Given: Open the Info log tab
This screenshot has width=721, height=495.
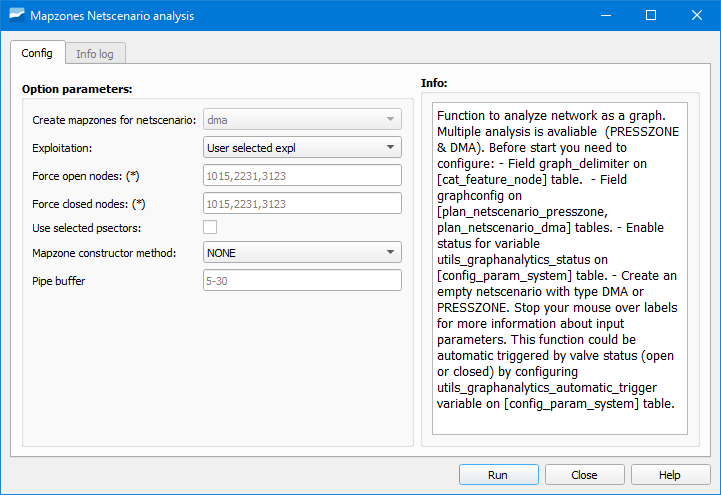Looking at the screenshot, I should [95, 54].
